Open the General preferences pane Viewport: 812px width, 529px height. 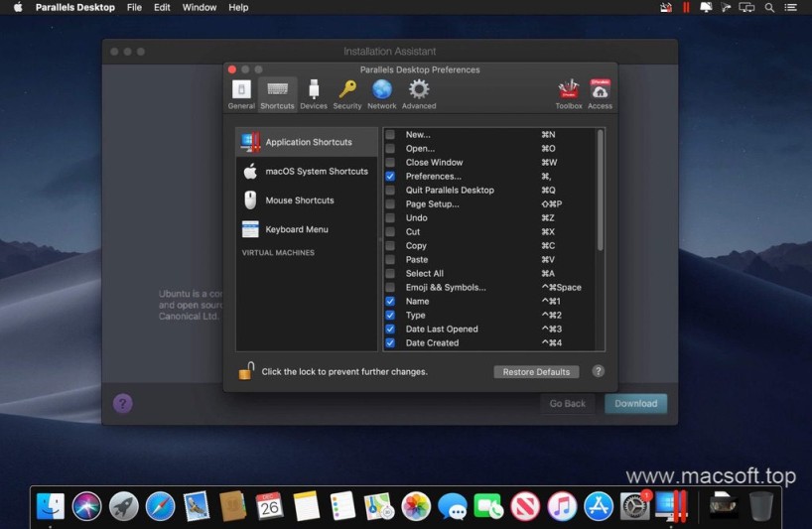(x=241, y=94)
